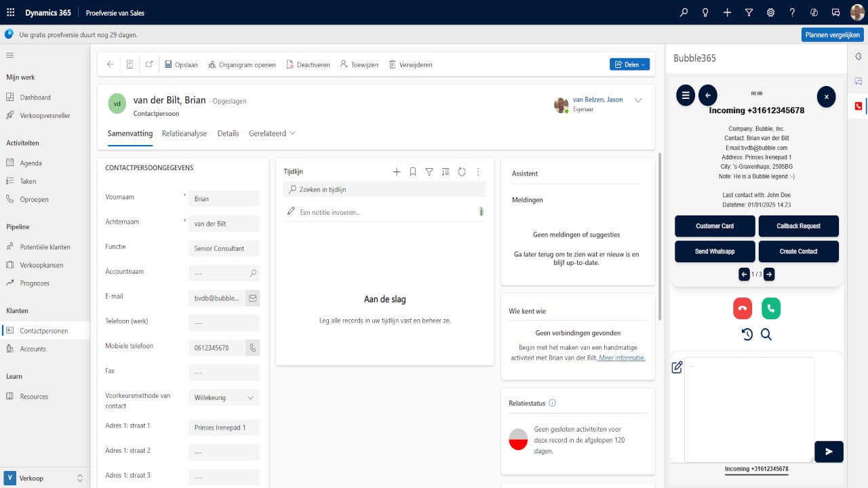The image size is (868, 488).
Task: Click the send e-mail icon beside E-mail field
Action: click(x=252, y=298)
